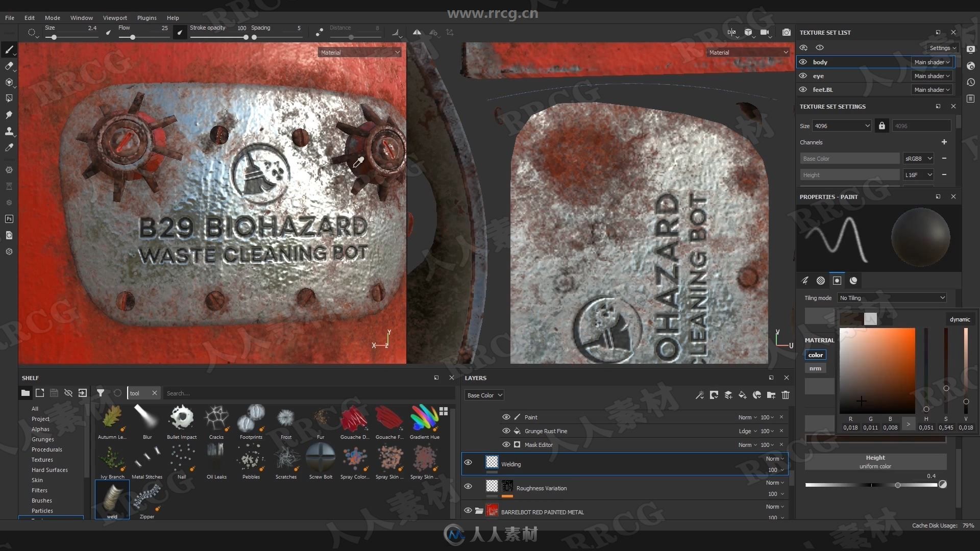Click the shelf Search field

tap(309, 393)
